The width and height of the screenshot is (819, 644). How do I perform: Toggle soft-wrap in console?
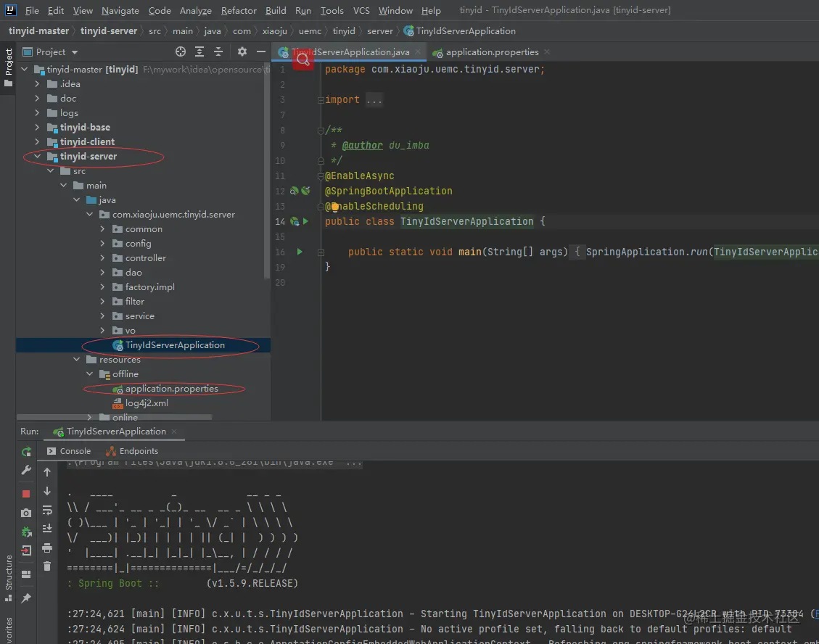click(47, 510)
